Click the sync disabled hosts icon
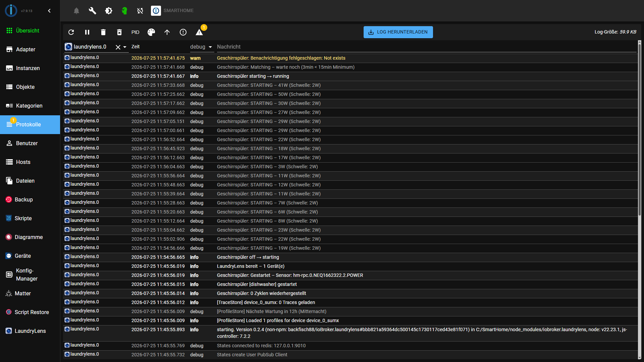The height and width of the screenshot is (362, 644). click(x=140, y=11)
